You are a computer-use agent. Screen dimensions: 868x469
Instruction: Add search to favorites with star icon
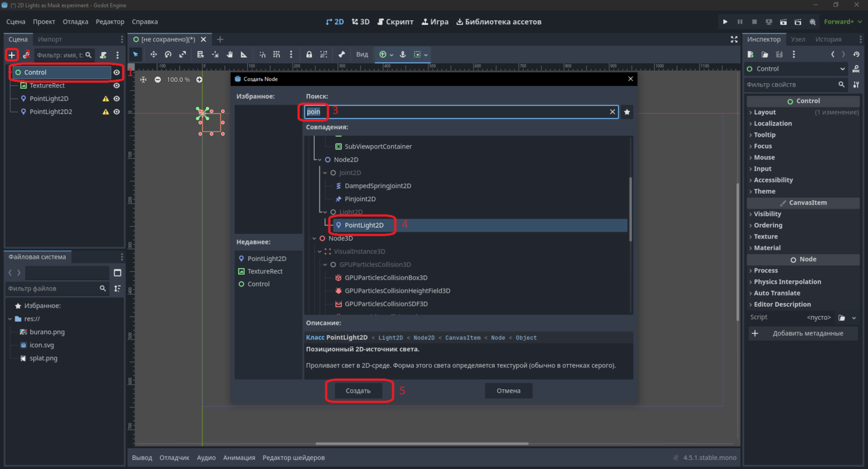click(627, 112)
